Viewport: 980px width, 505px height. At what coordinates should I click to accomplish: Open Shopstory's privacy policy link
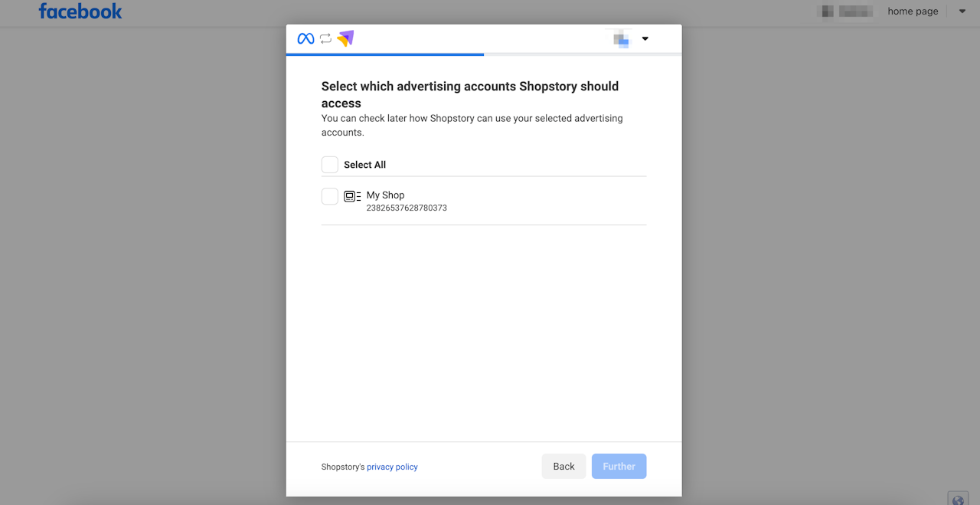392,467
